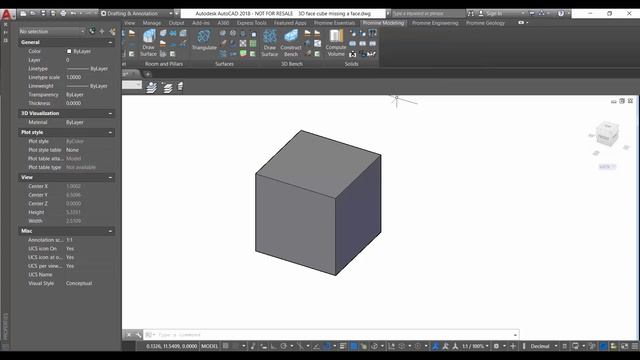Viewport: 640px width, 360px height.
Task: Click the Save icon in quick access toolbar
Action: [43, 13]
